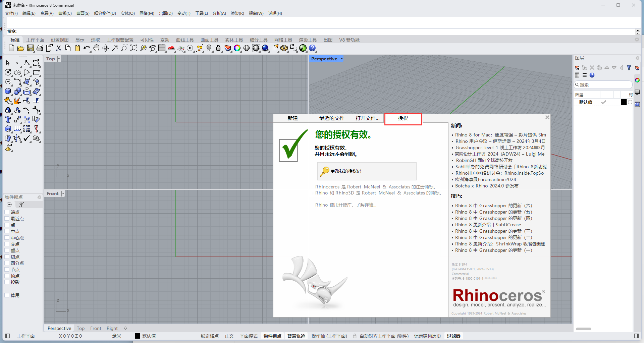Switch to the 工作平面 toolbar tab

coord(35,40)
